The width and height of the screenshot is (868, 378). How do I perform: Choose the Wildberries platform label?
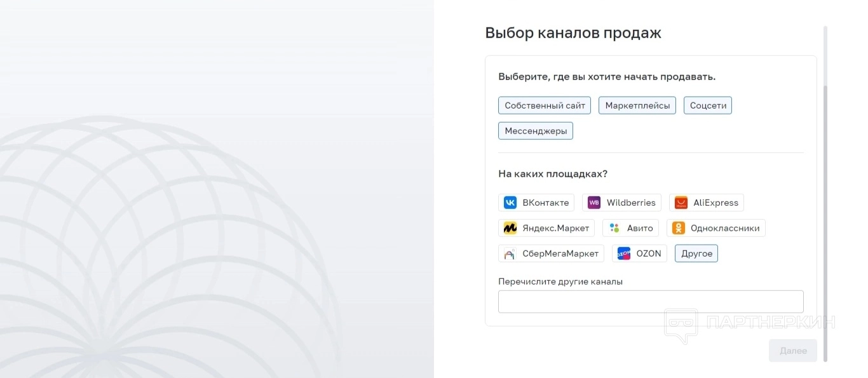point(631,203)
